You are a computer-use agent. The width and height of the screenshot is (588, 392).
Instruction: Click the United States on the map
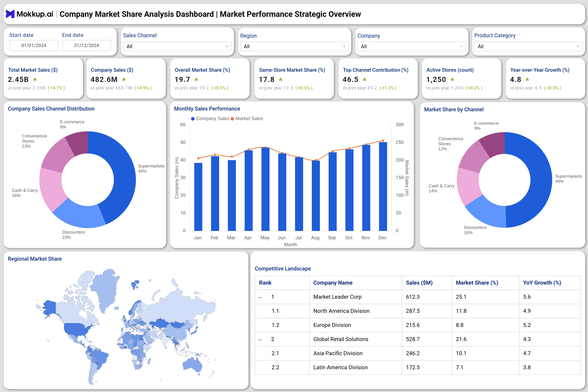76,329
